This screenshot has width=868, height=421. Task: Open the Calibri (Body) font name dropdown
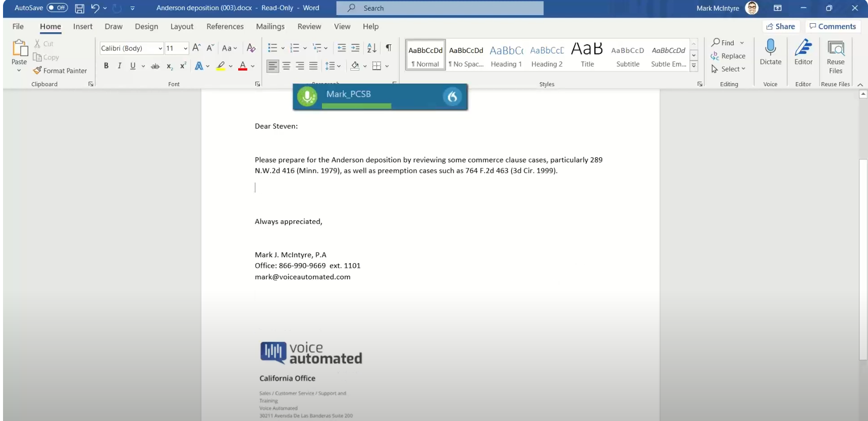click(160, 48)
